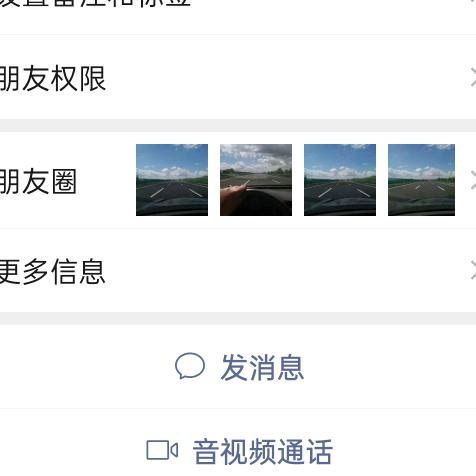The image size is (476, 476).
Task: Open the 朋友权限 settings row
Action: (x=238, y=77)
